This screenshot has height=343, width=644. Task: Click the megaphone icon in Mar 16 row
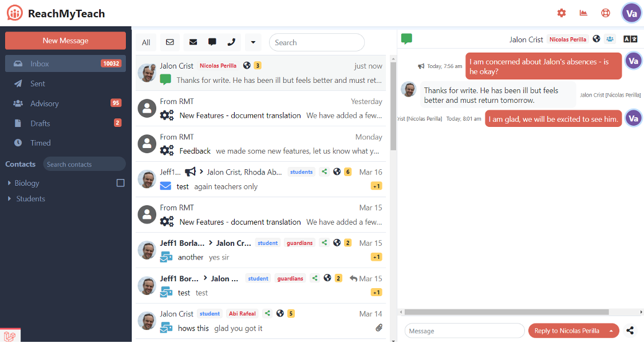tap(189, 172)
